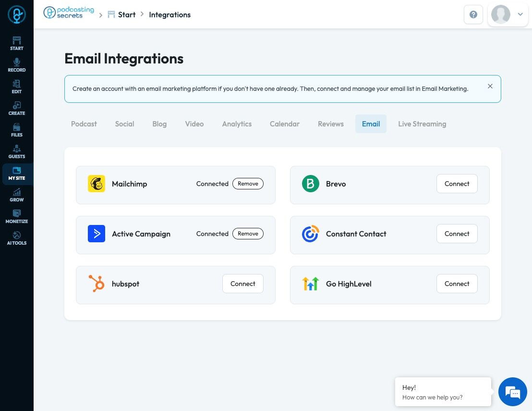Viewport: 532px width, 411px height.
Task: Connect the hubspot integration
Action: tap(243, 284)
